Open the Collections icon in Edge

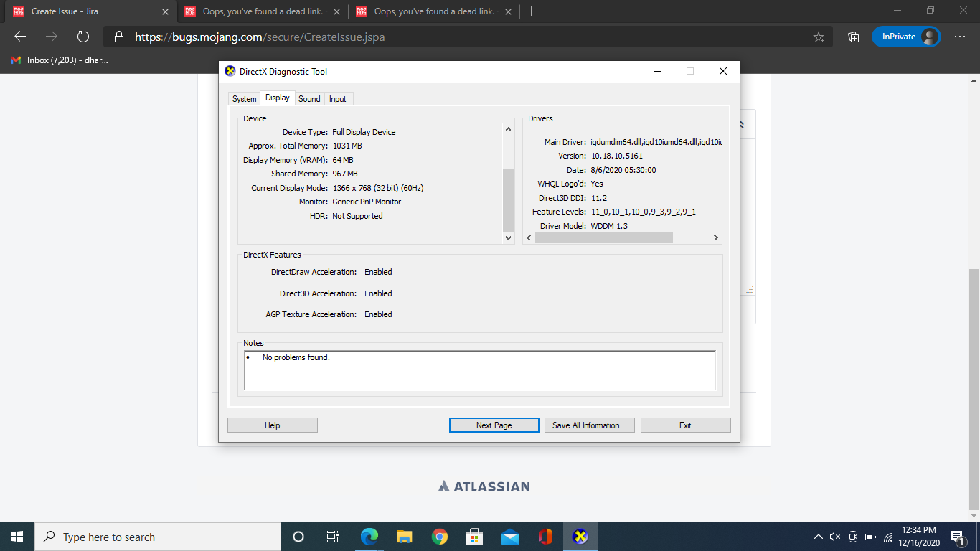pos(854,37)
